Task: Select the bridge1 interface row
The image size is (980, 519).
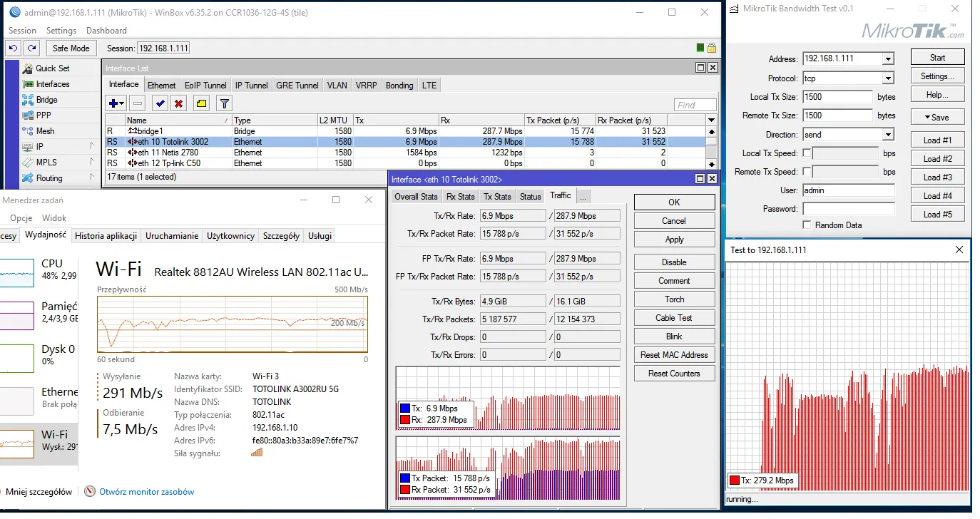Action: point(405,131)
